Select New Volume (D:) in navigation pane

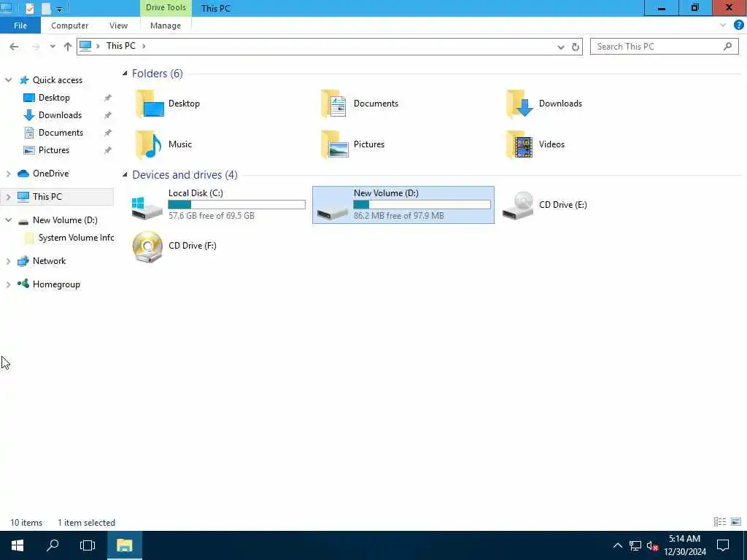pos(65,220)
